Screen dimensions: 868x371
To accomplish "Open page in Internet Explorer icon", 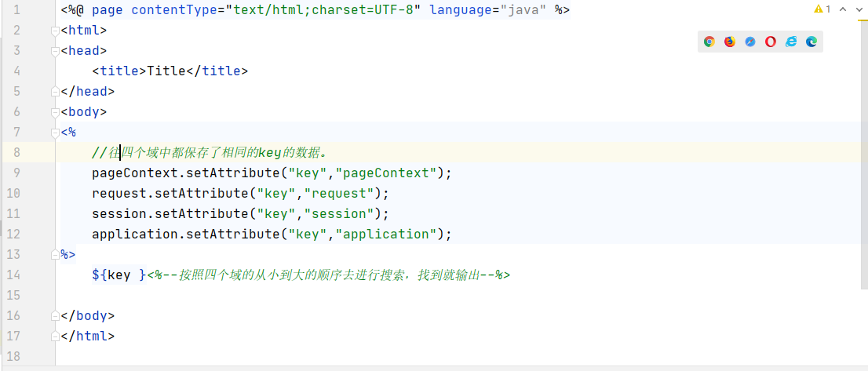I will [x=791, y=42].
